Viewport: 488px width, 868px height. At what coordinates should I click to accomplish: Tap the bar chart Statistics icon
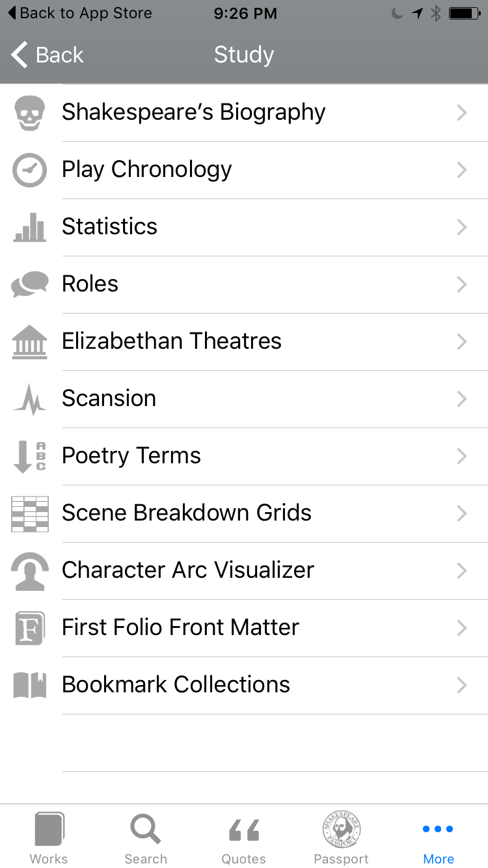(30, 228)
